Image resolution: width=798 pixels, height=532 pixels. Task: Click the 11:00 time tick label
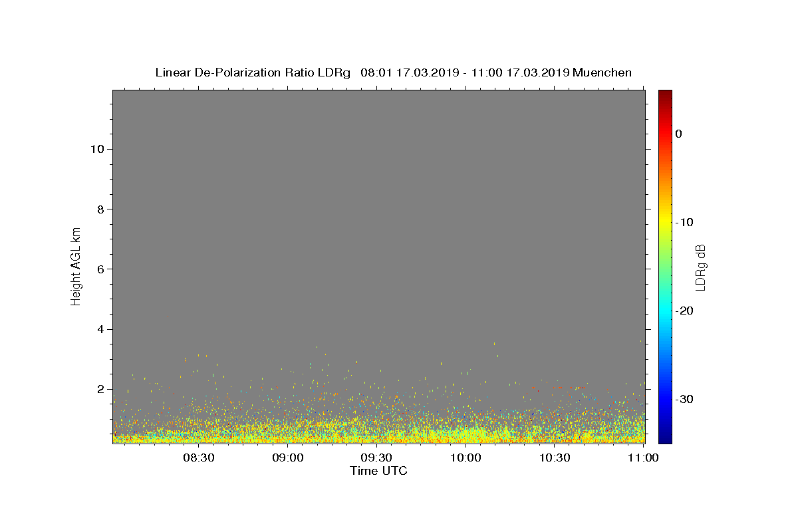[644, 458]
